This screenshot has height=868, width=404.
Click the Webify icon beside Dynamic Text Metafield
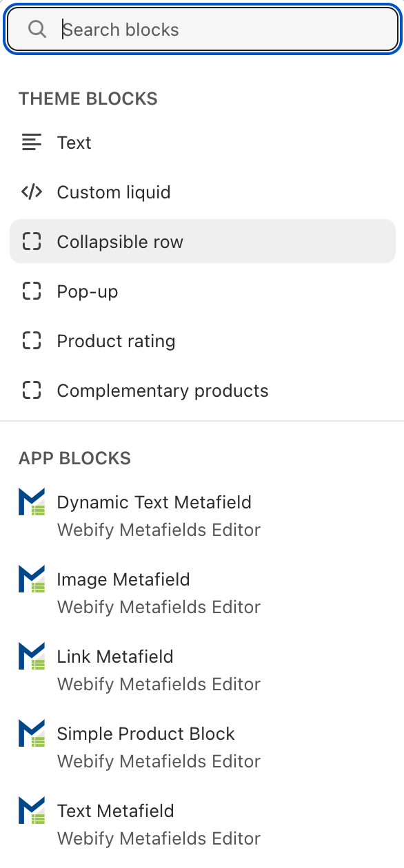click(x=32, y=502)
